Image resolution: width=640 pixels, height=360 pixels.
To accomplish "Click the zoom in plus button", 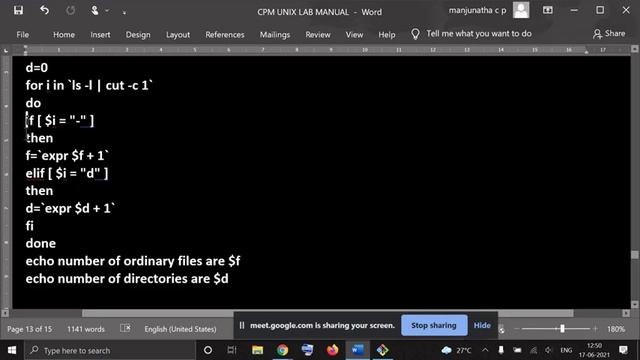I will pyautogui.click(x=595, y=329).
